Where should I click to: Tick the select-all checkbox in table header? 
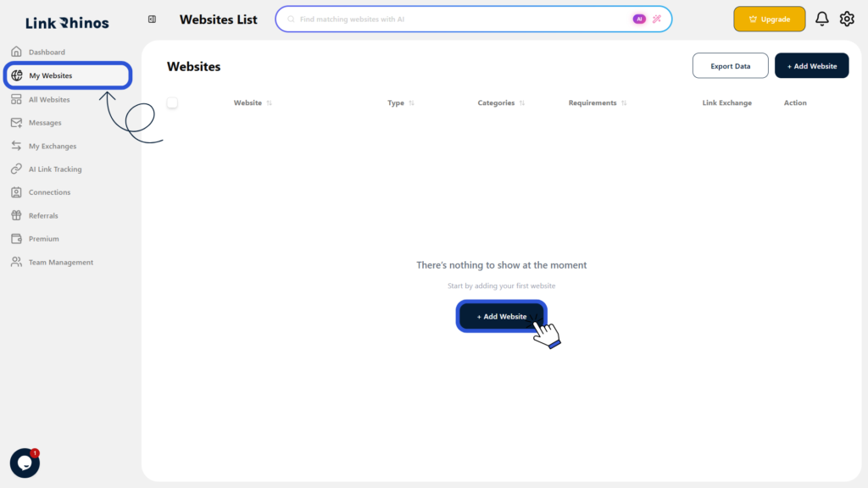(172, 103)
